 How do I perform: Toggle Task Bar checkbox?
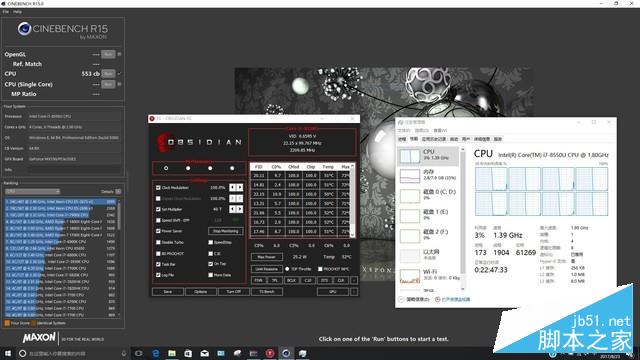click(x=158, y=264)
